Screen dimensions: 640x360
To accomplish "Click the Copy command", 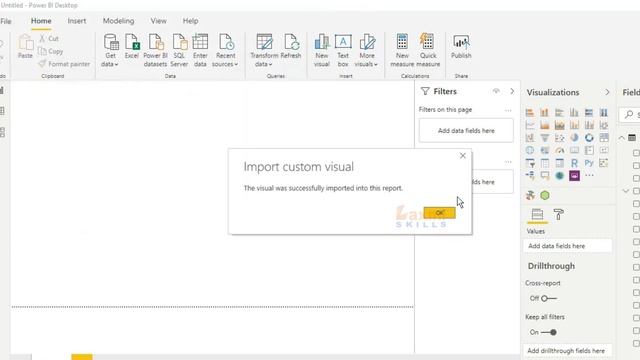I will point(51,51).
